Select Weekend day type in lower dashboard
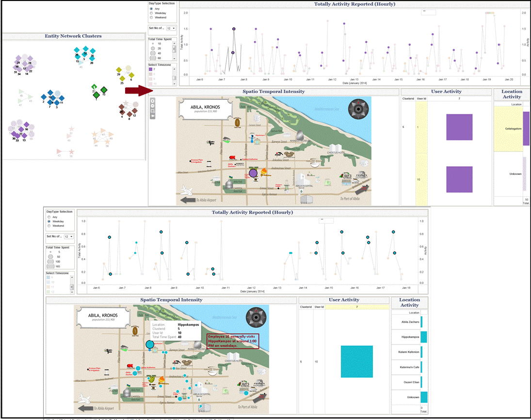The image size is (531, 420). coord(49,226)
